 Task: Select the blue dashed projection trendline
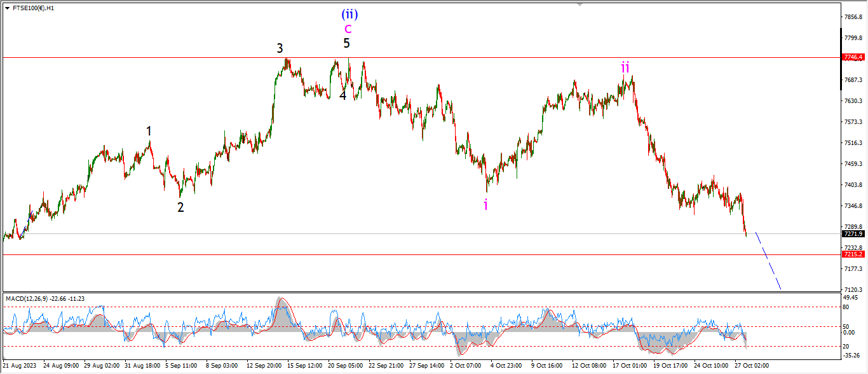click(x=768, y=261)
